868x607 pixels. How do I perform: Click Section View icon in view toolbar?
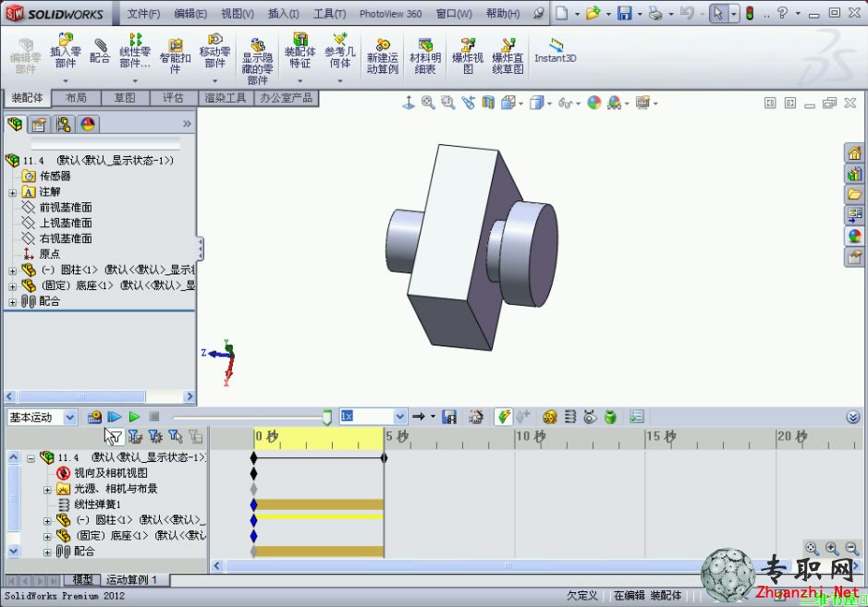pyautogui.click(x=488, y=103)
